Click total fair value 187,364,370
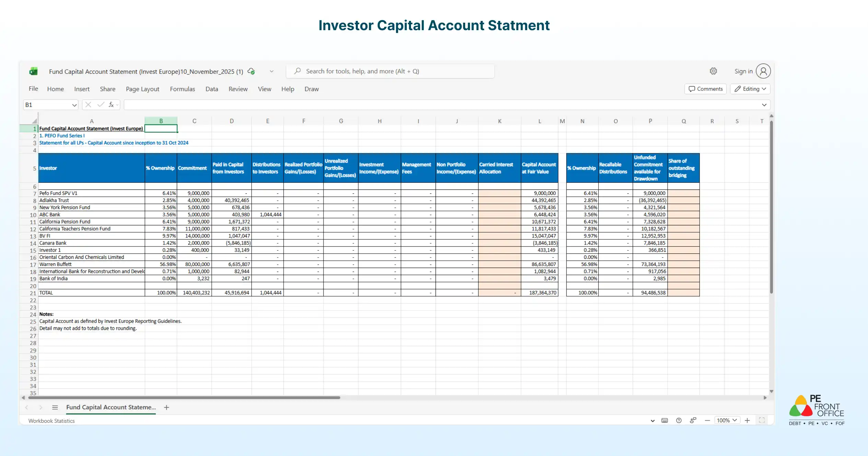Viewport: 868px width, 456px height. coord(540,293)
